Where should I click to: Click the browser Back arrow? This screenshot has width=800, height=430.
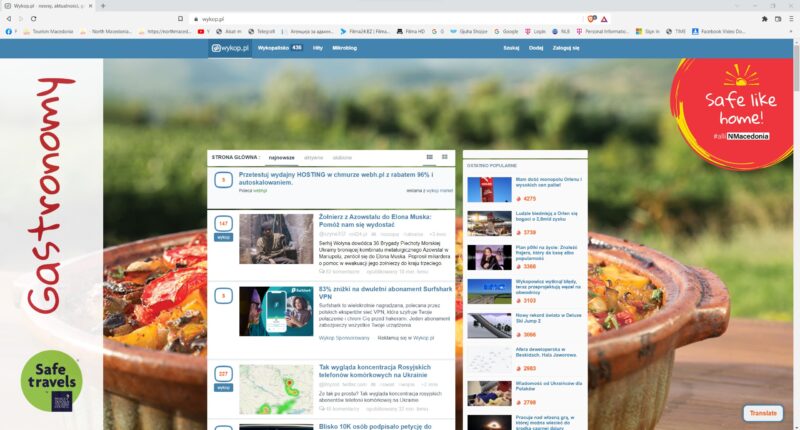[x=9, y=19]
